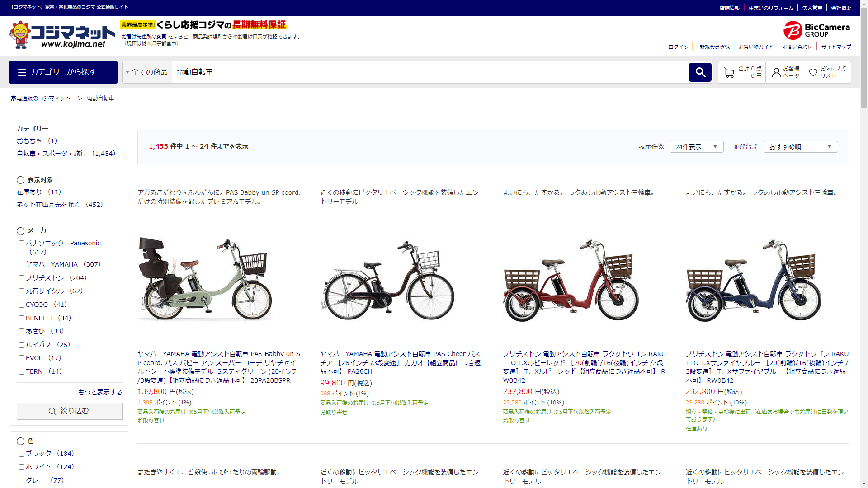
Task: Click the BicCamera Group logo
Action: coord(816,30)
